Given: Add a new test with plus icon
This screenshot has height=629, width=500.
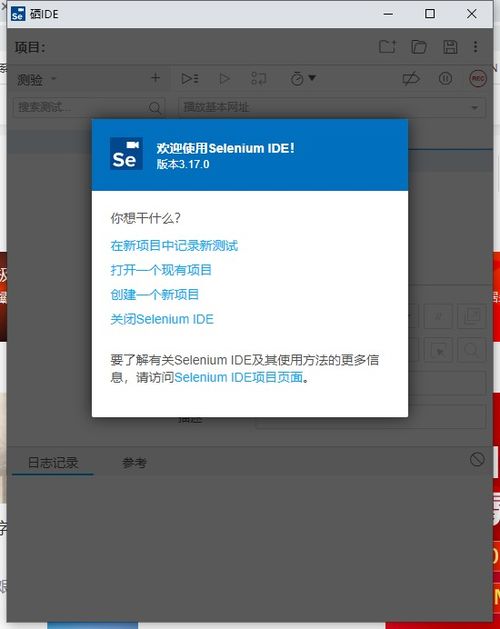Looking at the screenshot, I should 155,78.
